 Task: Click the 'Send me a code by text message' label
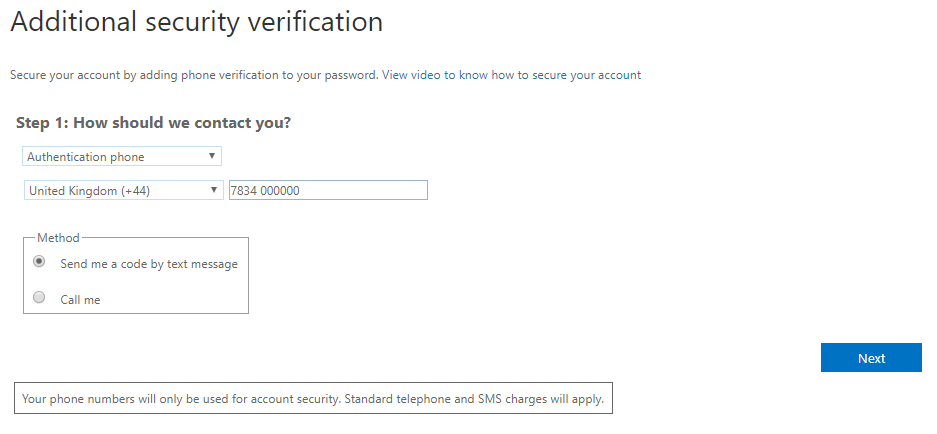[149, 264]
